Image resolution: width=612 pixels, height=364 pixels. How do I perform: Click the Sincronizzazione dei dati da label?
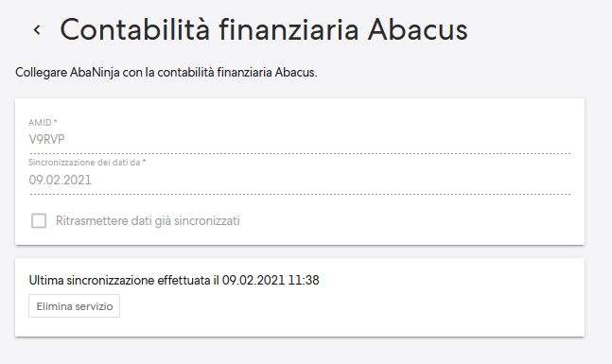click(84, 163)
